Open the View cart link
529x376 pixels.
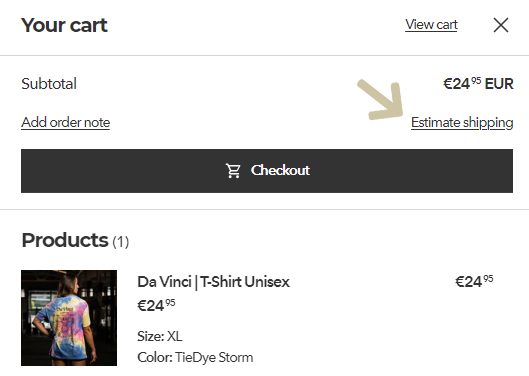coord(431,25)
